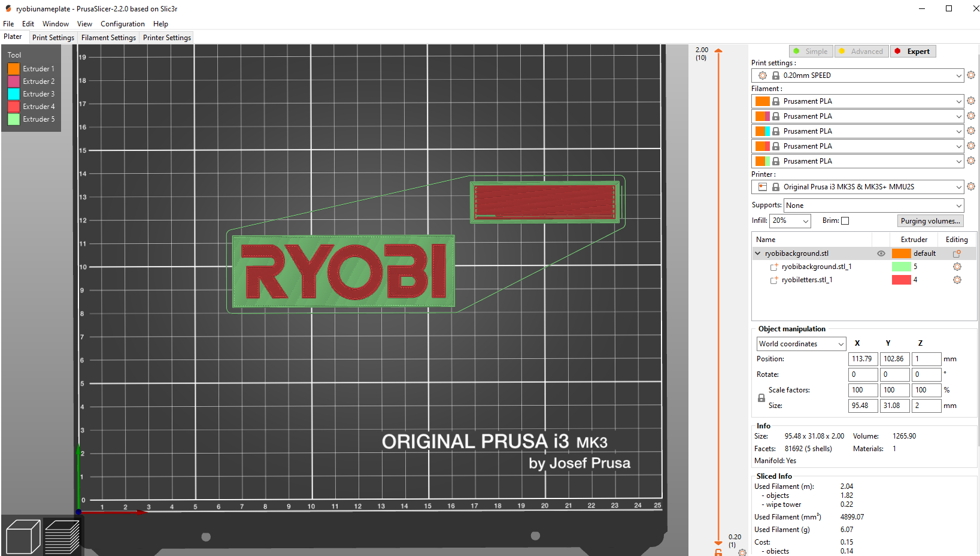Screen dimensions: 980x556
Task: Click part icon beside ryobibackground.stl_1
Action: coord(774,267)
